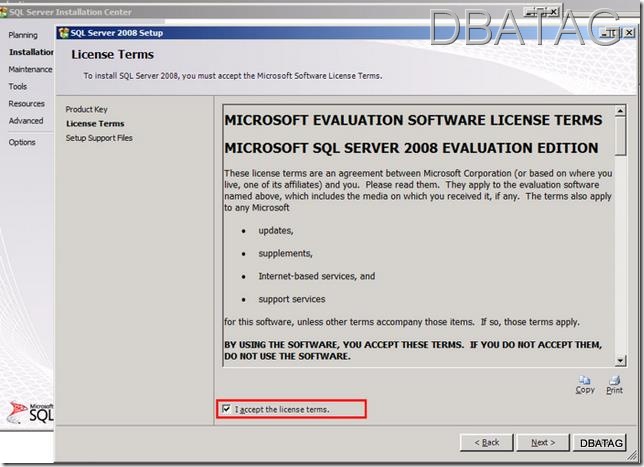Uncheck 'I accept the license terms' checkbox
Image resolution: width=644 pixels, height=467 pixels.
point(226,409)
